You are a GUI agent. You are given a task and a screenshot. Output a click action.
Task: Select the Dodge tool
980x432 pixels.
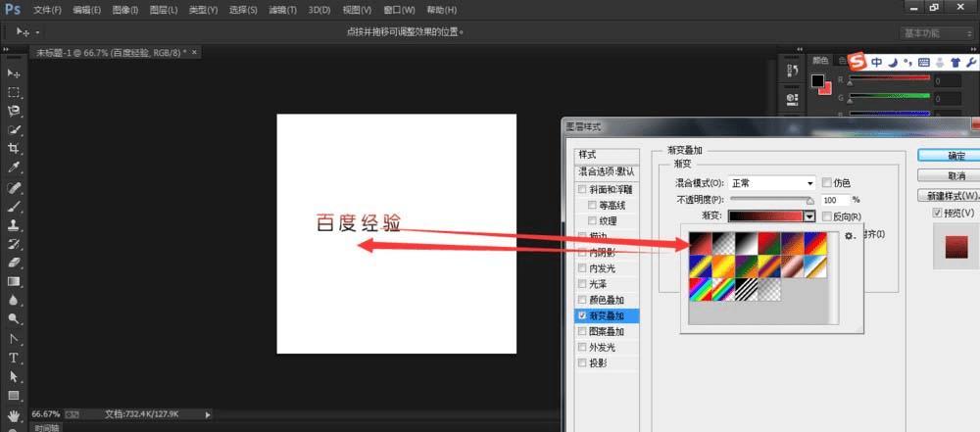click(x=14, y=318)
